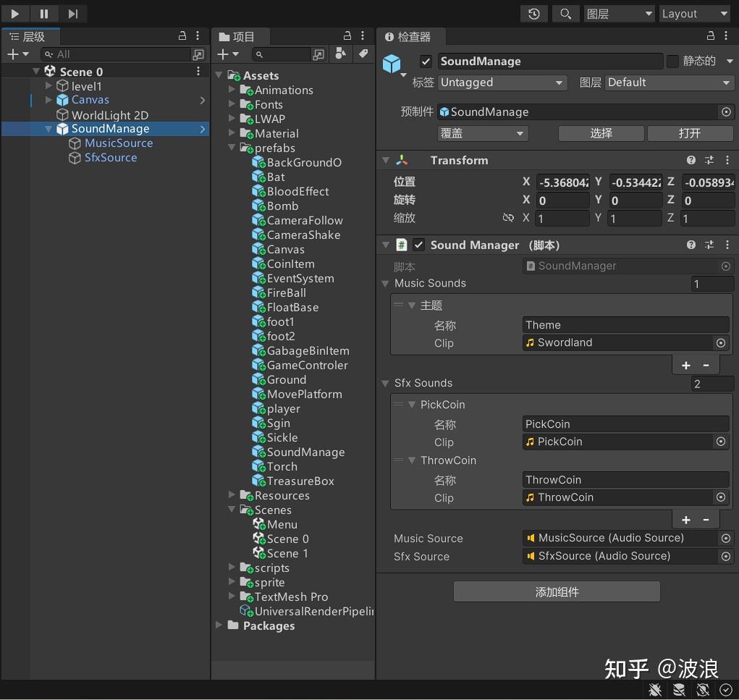
Task: Click the 选择 prefab button
Action: point(601,133)
